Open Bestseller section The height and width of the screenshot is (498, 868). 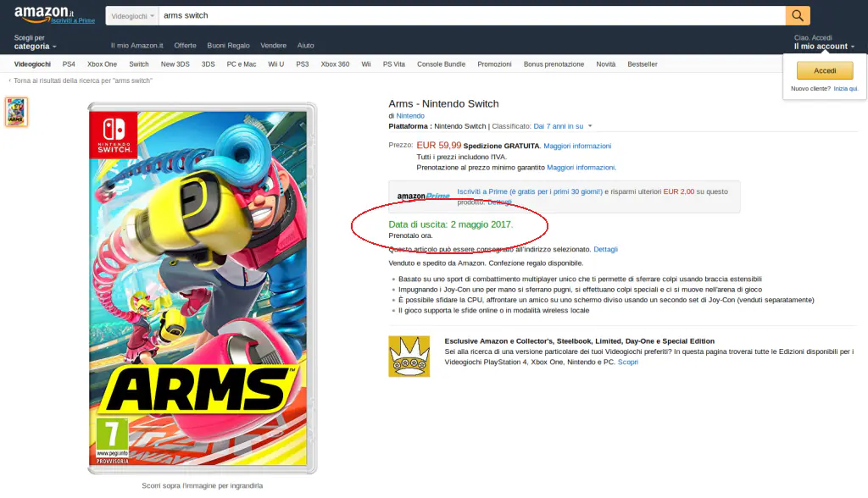[x=643, y=64]
